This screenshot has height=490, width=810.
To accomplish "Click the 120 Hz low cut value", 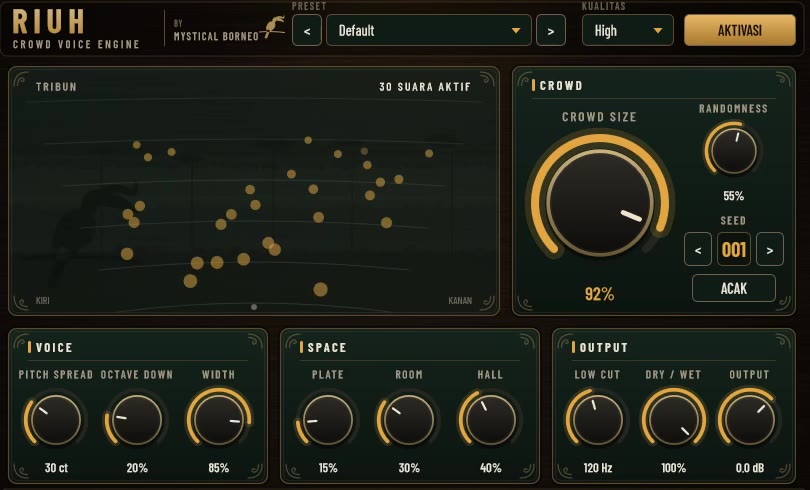I will coord(598,468).
